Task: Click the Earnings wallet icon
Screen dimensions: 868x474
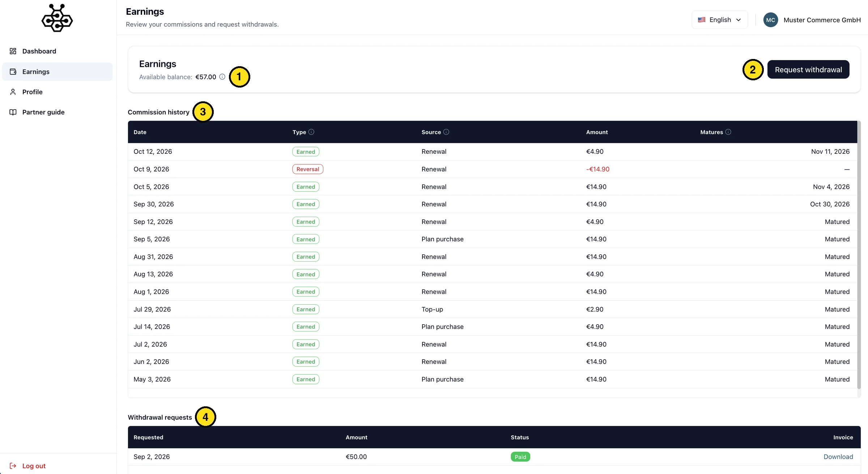Action: pyautogui.click(x=13, y=72)
